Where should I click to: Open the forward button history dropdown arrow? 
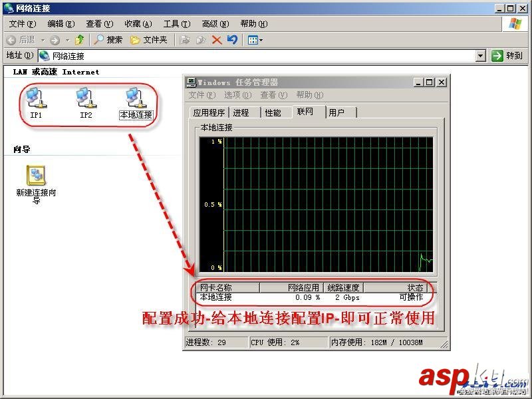tap(68, 41)
